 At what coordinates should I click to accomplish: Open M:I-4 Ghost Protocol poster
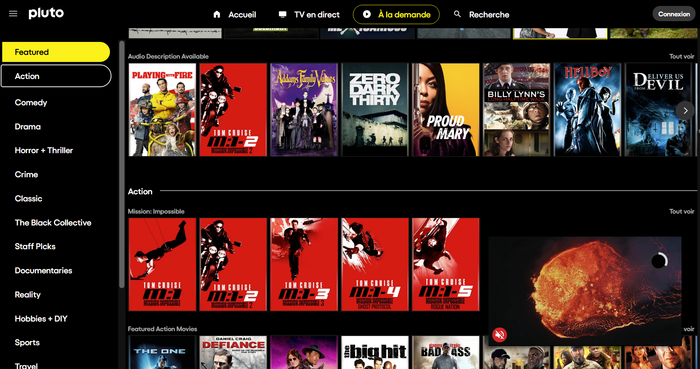click(x=375, y=264)
